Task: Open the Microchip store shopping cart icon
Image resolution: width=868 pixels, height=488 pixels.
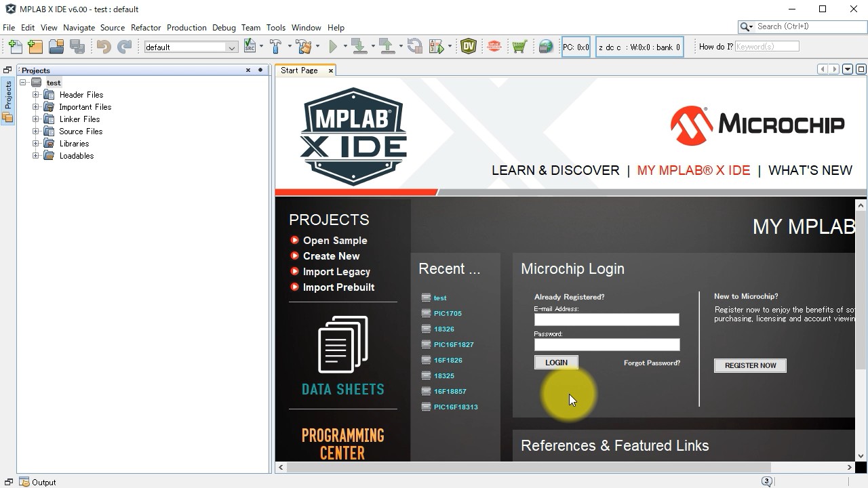Action: pyautogui.click(x=519, y=47)
